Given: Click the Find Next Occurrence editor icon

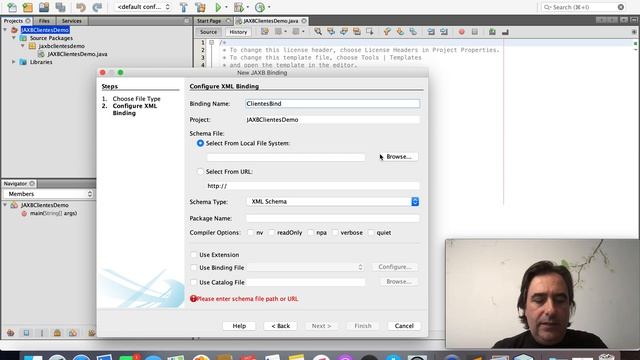Looking at the screenshot, I should [344, 31].
